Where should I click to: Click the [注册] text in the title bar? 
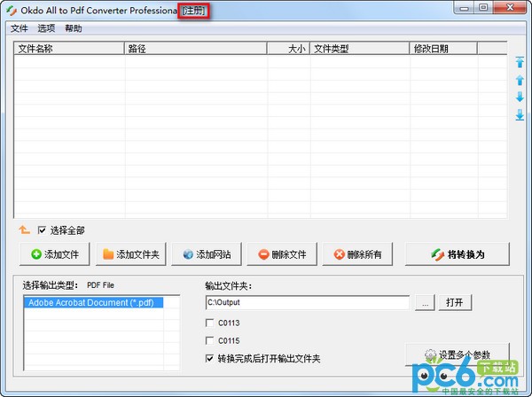click(x=193, y=11)
